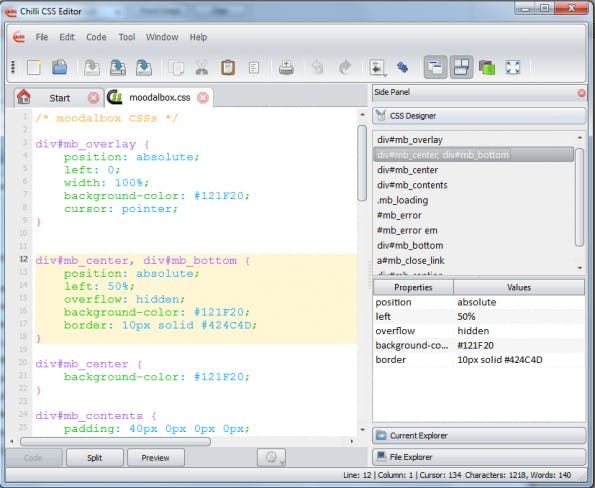Click the New file toolbar icon
595x488 pixels.
(x=33, y=68)
